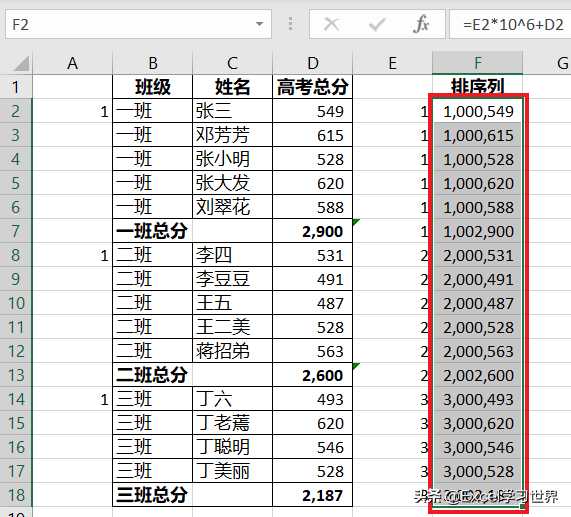Select column E header
571x517 pixels.
(x=393, y=63)
